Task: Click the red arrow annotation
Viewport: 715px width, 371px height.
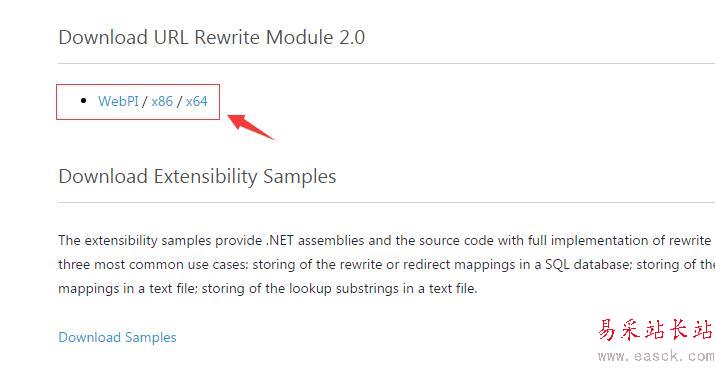Action: pyautogui.click(x=250, y=127)
